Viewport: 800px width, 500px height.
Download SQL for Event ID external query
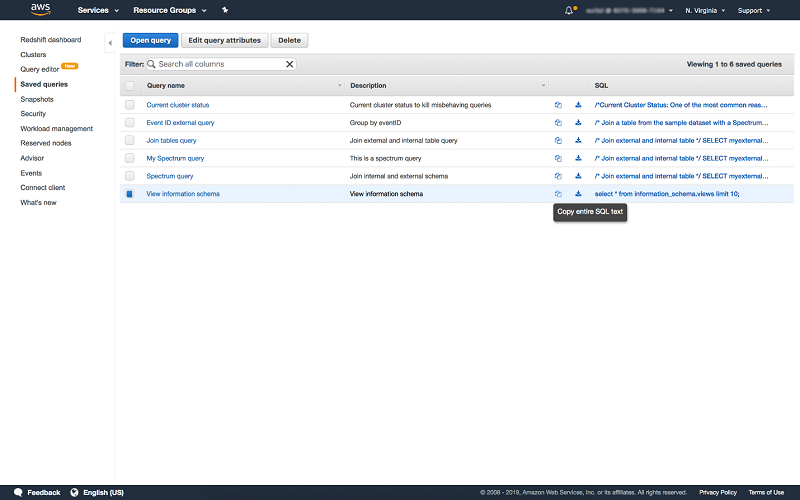[x=578, y=123]
